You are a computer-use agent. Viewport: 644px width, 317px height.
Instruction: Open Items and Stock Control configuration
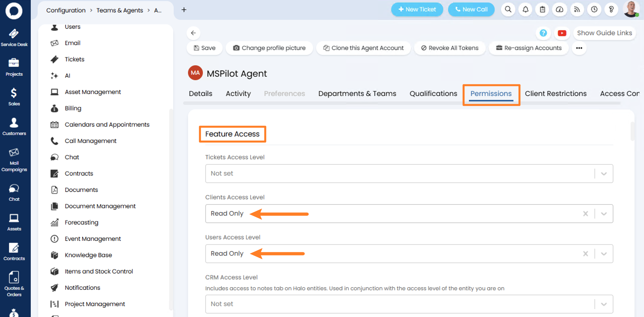(x=99, y=271)
